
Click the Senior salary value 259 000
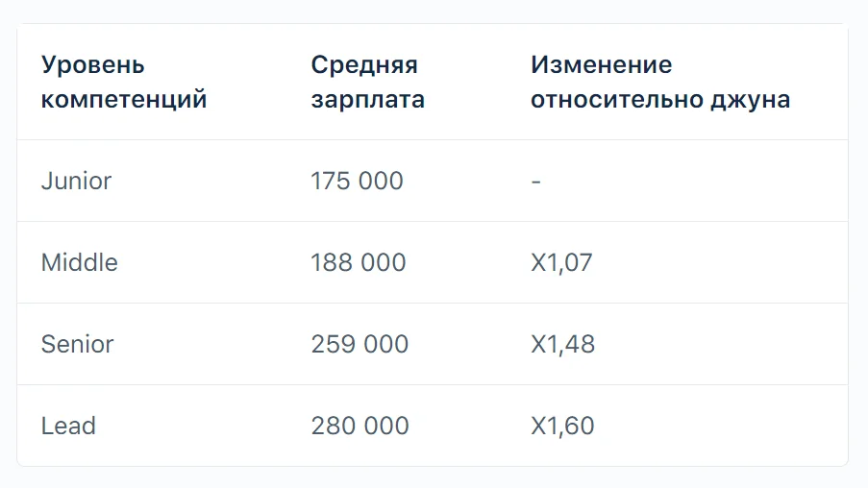point(360,344)
